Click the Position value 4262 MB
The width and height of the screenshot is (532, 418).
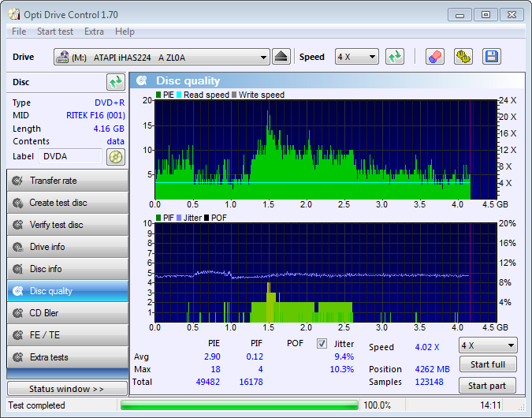(x=432, y=369)
